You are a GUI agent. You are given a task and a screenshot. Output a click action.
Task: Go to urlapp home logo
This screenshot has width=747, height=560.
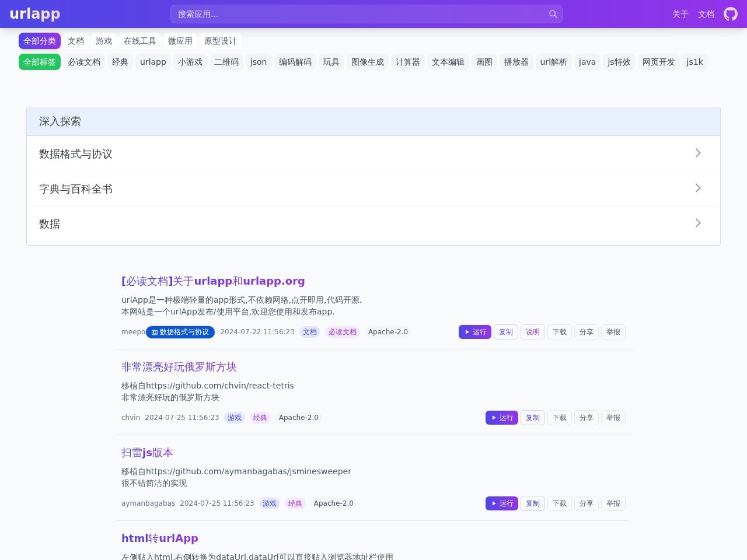[x=35, y=13]
